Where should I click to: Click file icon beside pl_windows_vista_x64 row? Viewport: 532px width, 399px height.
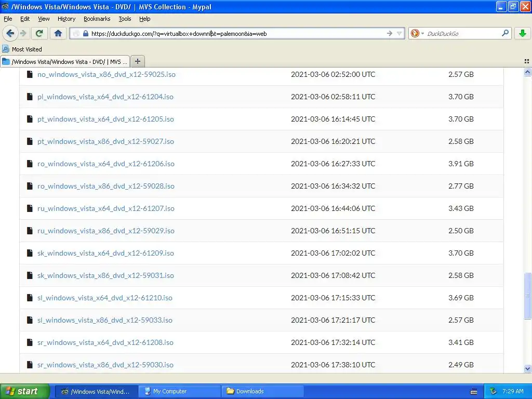pos(30,96)
